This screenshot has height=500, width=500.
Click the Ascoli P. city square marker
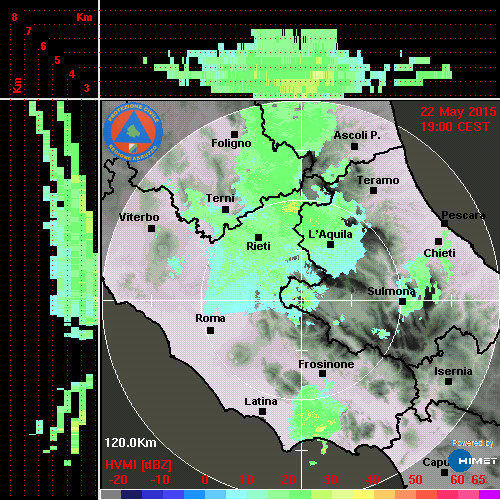click(354, 146)
